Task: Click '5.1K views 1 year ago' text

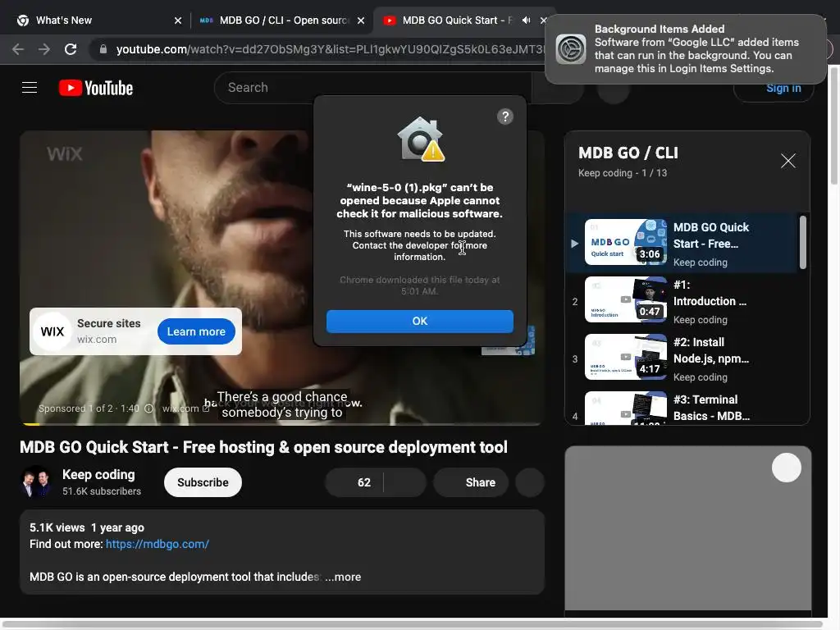Action: (87, 527)
